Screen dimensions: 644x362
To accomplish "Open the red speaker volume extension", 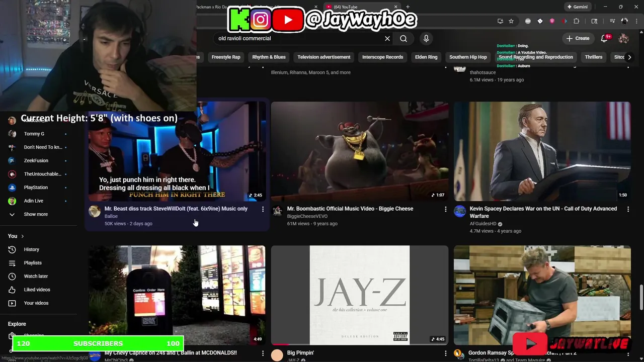I will (x=564, y=21).
